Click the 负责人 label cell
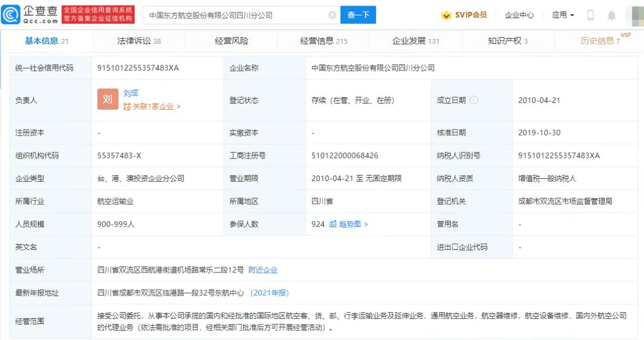The height and width of the screenshot is (340, 644). coord(50,100)
